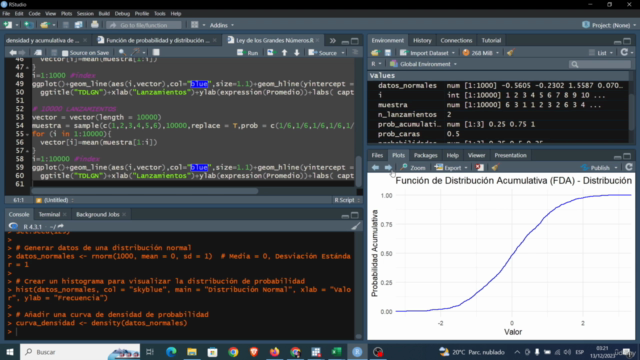The height and width of the screenshot is (360, 640).
Task: Switch to the History tab
Action: click(x=422, y=40)
